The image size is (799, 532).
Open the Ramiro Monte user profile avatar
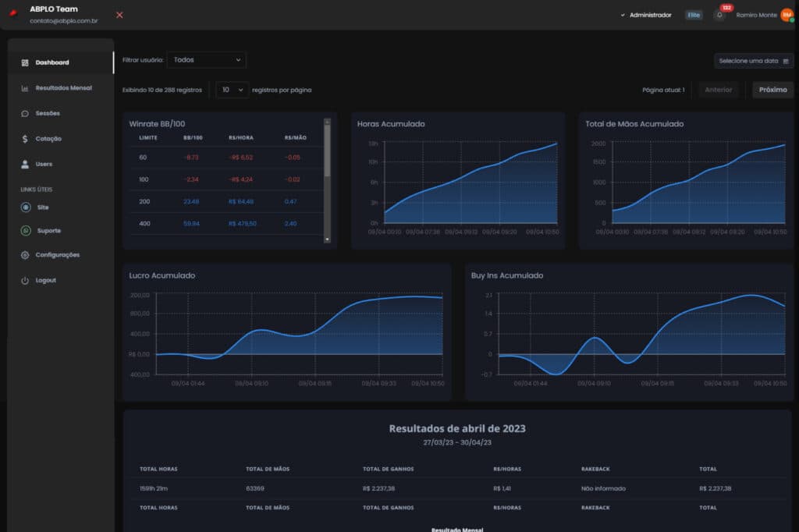786,15
